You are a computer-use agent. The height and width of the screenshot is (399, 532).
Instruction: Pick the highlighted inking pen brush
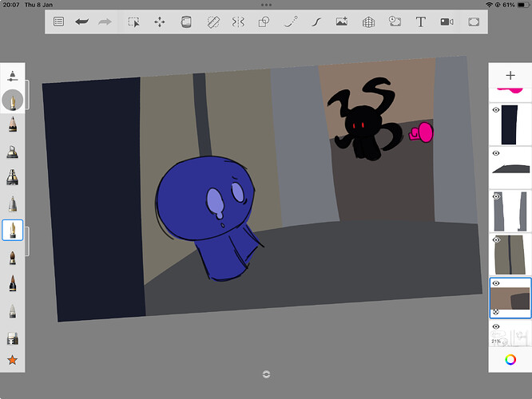pyautogui.click(x=13, y=231)
